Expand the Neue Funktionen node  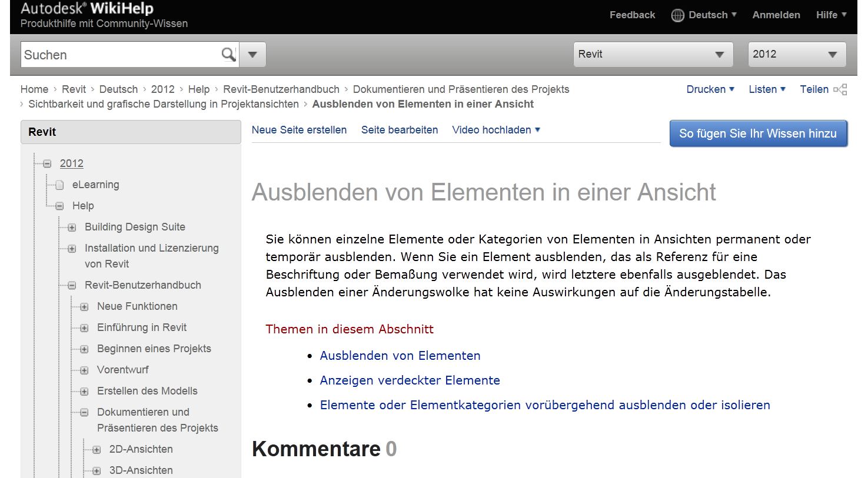pos(84,307)
